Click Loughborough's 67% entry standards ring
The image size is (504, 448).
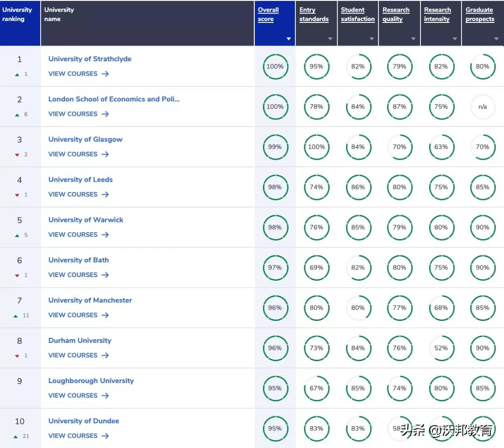316,389
